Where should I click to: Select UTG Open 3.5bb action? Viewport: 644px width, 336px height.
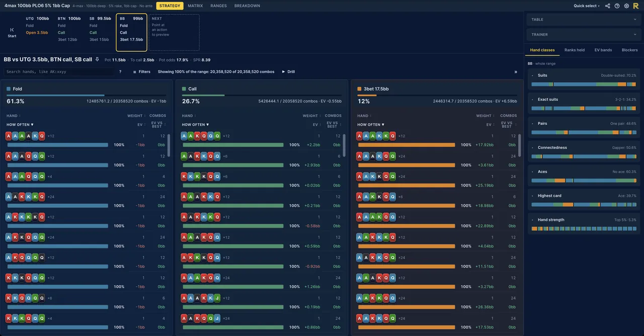coord(37,33)
